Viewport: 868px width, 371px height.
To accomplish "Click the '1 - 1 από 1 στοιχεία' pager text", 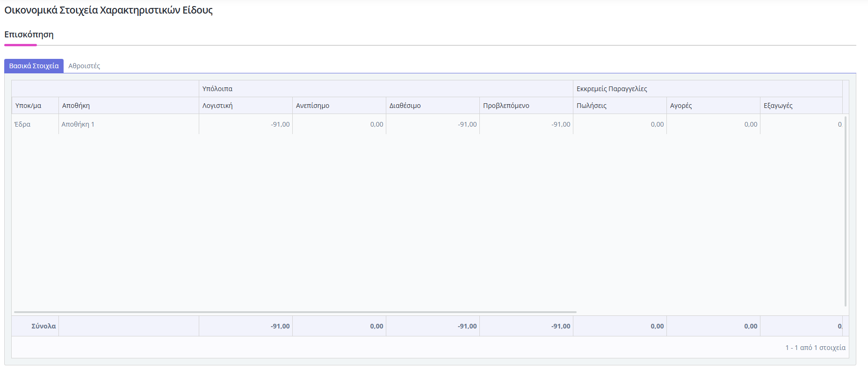I will (815, 348).
